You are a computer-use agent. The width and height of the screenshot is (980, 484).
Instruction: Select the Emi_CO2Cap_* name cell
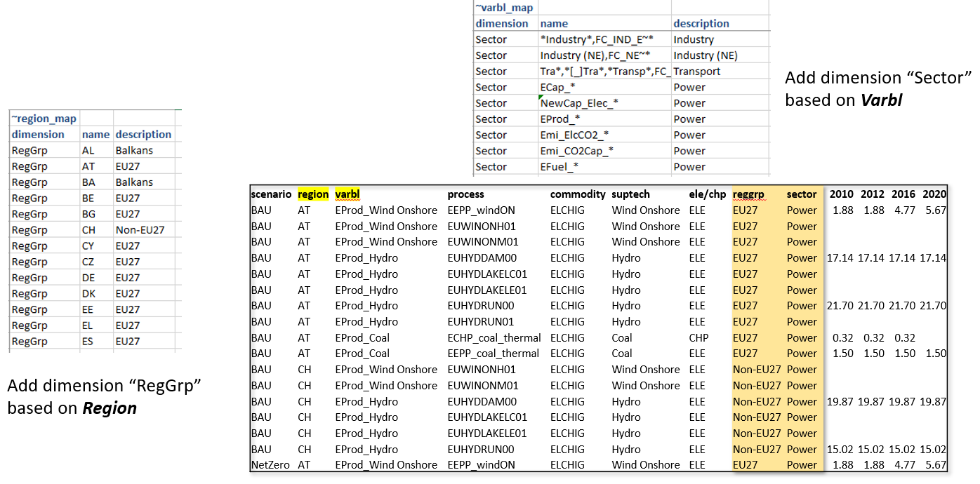coord(604,151)
